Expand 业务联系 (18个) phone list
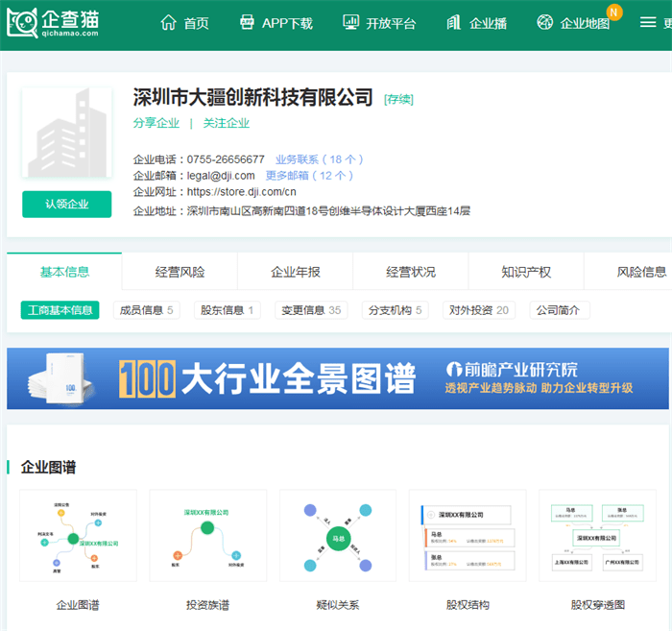The image size is (672, 631). [319, 159]
